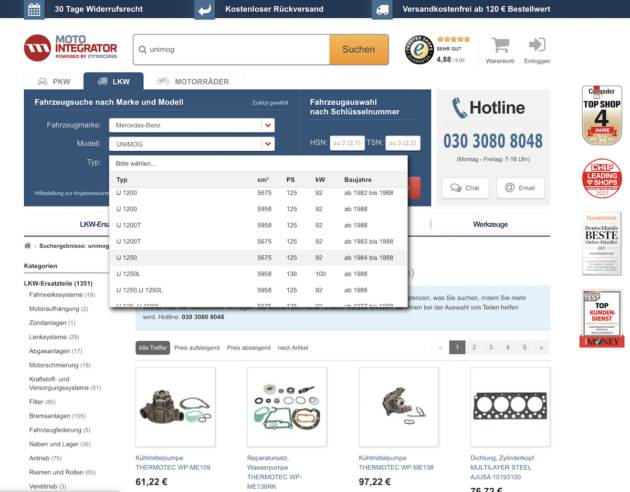Viewport: 630px width, 492px height.
Task: Open the Warenkorb shopping cart icon
Action: [x=499, y=47]
